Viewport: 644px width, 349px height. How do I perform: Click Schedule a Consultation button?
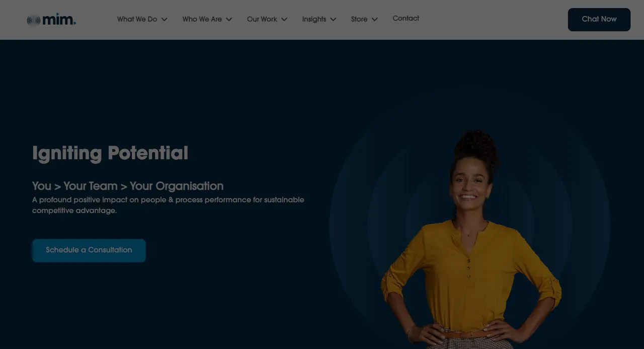pyautogui.click(x=89, y=250)
